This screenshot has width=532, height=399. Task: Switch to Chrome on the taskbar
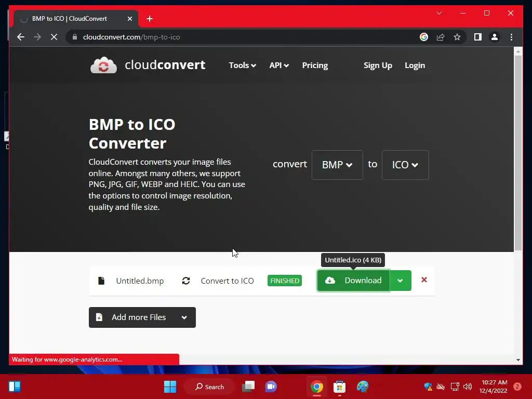pos(316,387)
